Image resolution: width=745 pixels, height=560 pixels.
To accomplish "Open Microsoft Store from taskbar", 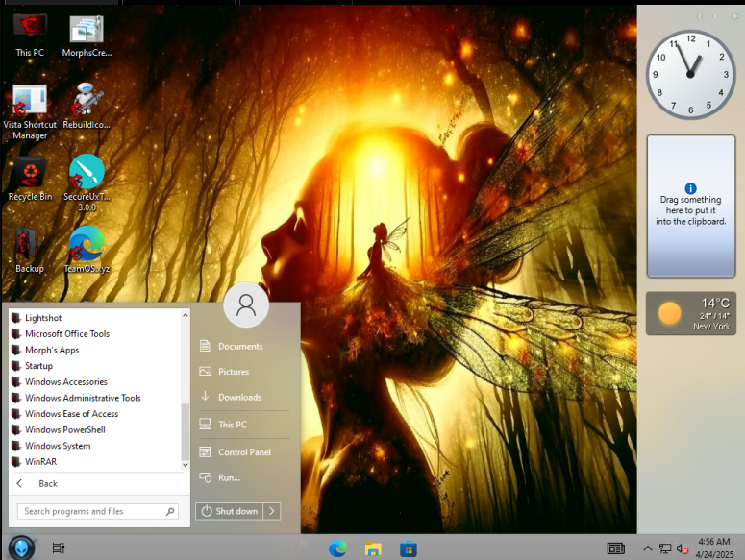I will tap(409, 549).
